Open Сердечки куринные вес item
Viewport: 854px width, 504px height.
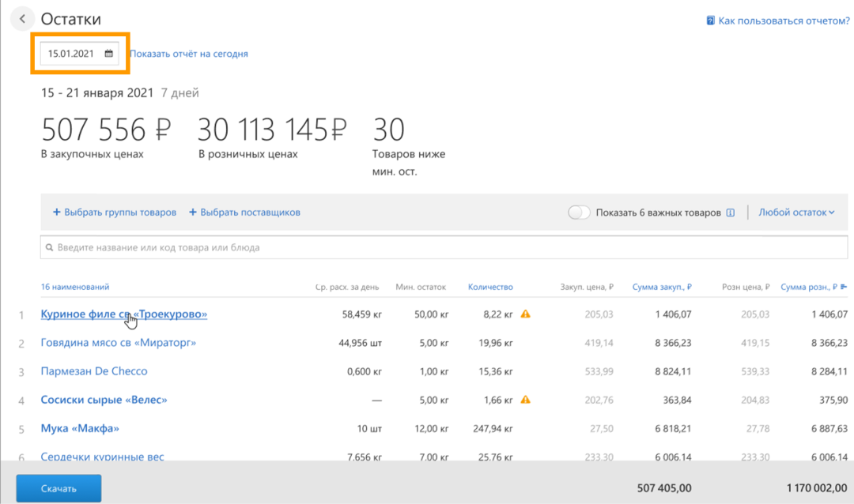point(102,457)
